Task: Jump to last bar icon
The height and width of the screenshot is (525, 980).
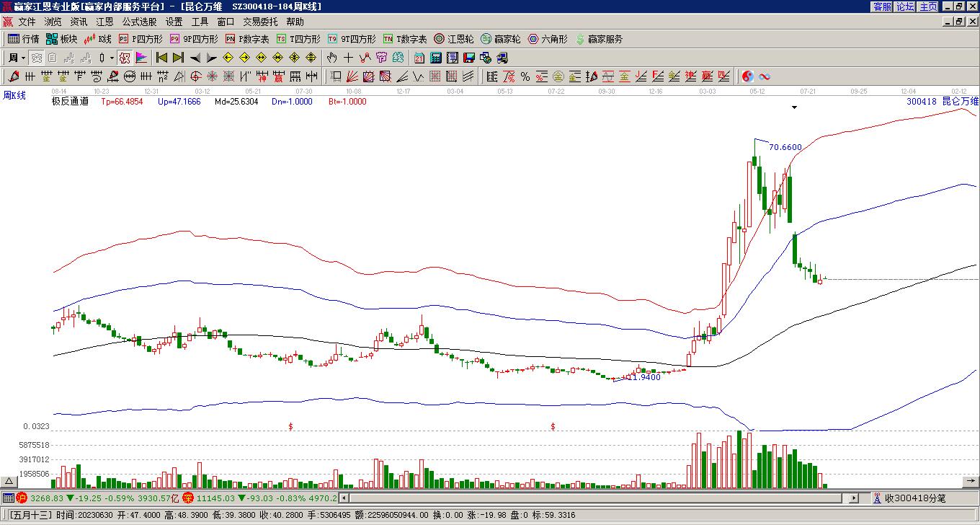Action: (178, 58)
